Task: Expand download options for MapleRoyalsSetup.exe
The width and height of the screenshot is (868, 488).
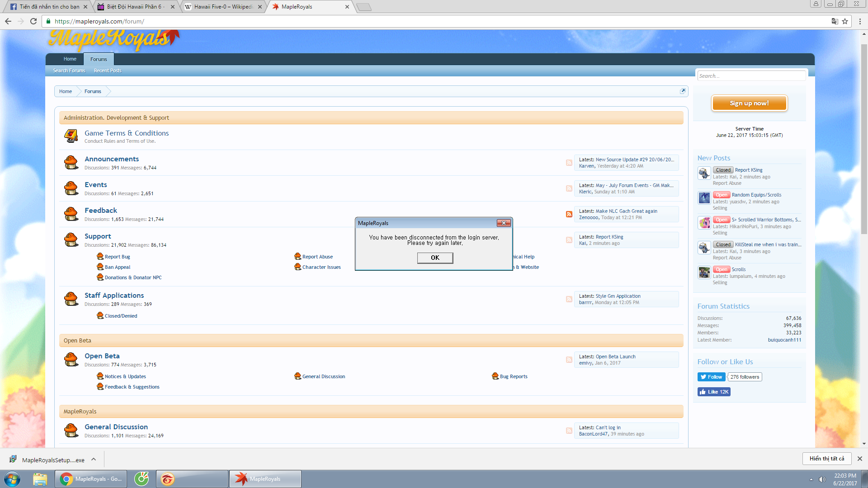Action: point(94,460)
